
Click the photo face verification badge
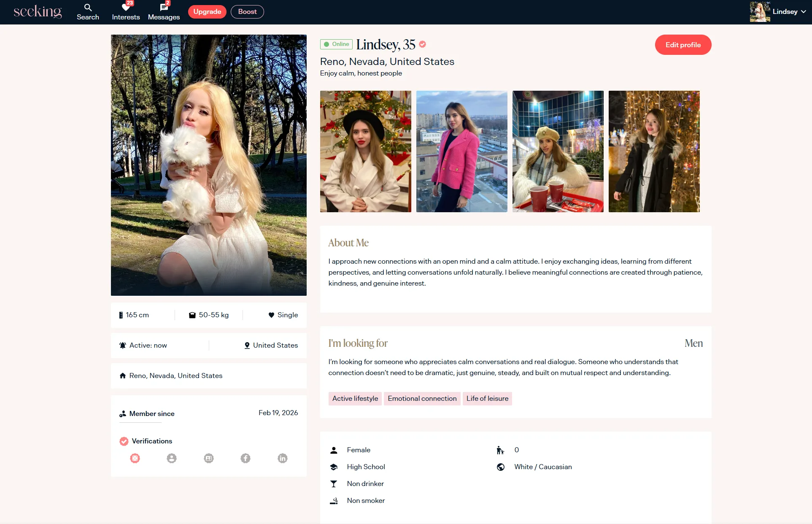click(x=135, y=458)
